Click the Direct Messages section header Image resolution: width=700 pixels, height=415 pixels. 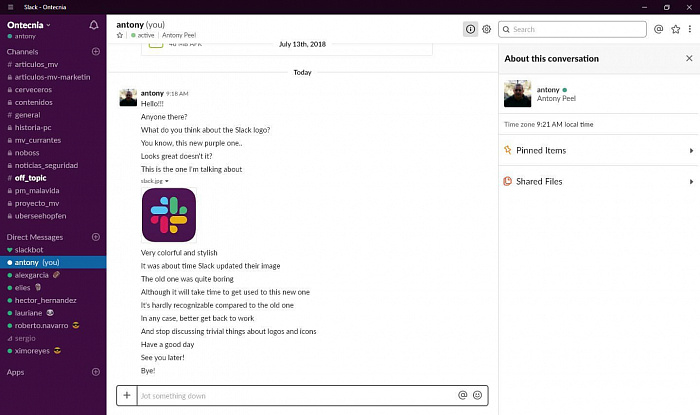[35, 237]
